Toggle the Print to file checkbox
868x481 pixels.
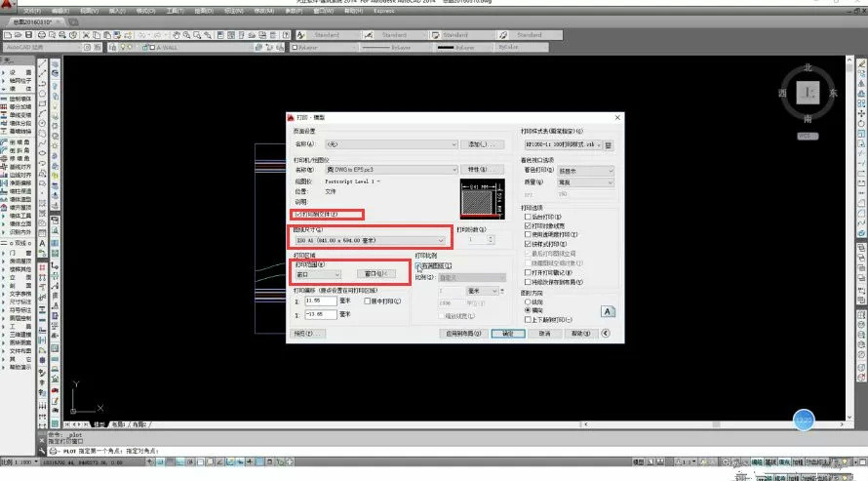coord(296,213)
